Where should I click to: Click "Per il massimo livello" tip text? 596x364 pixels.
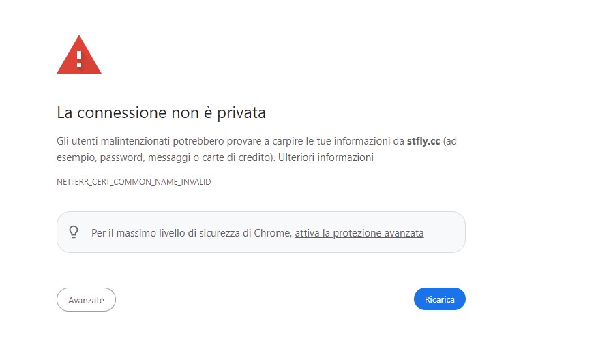(135, 233)
